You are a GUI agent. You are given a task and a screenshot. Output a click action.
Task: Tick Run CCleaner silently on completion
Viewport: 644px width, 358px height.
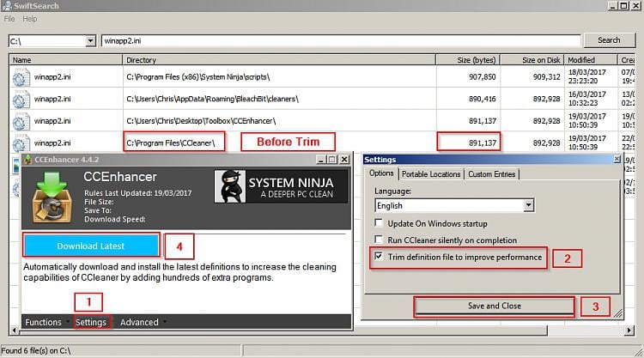(x=379, y=240)
